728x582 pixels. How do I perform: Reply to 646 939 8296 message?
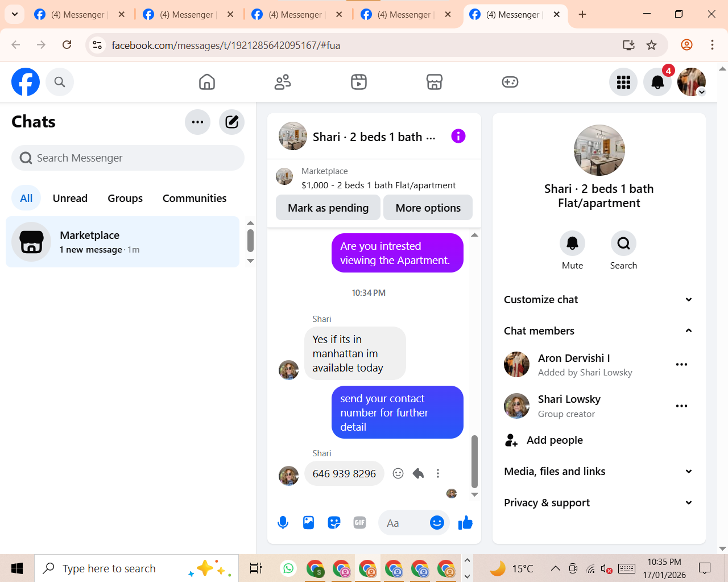pos(418,473)
